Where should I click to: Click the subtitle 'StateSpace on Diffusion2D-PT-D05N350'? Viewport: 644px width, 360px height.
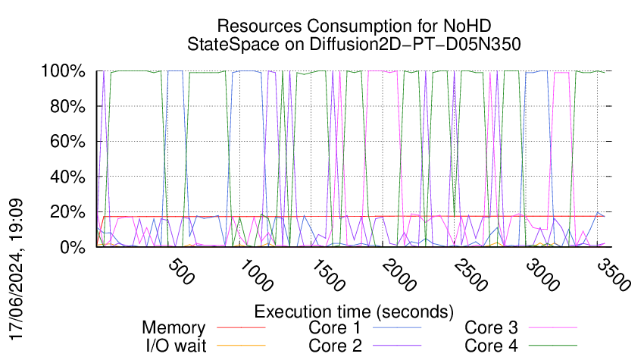click(x=354, y=44)
